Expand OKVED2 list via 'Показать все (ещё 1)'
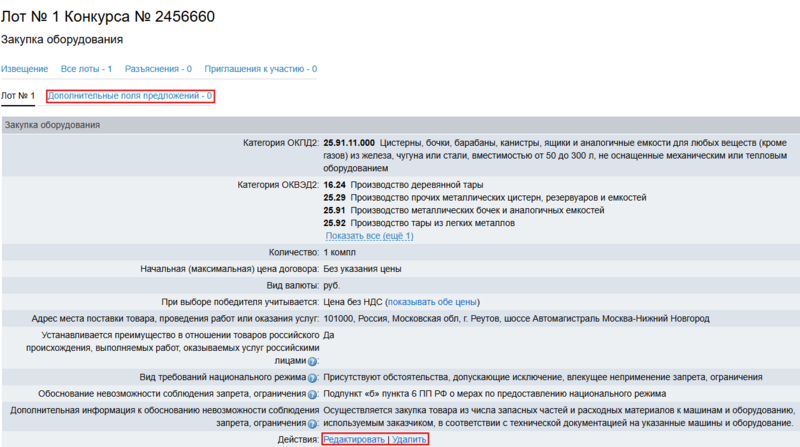 coord(369,236)
